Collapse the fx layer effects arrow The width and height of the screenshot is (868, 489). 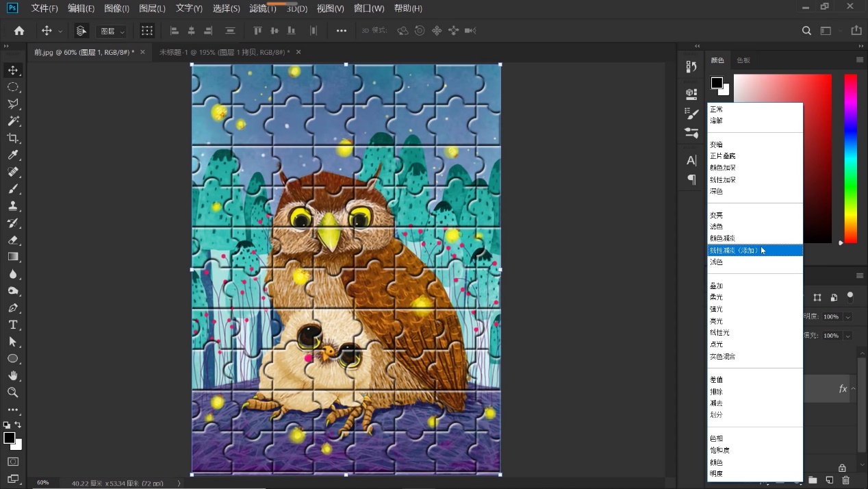[x=853, y=389]
